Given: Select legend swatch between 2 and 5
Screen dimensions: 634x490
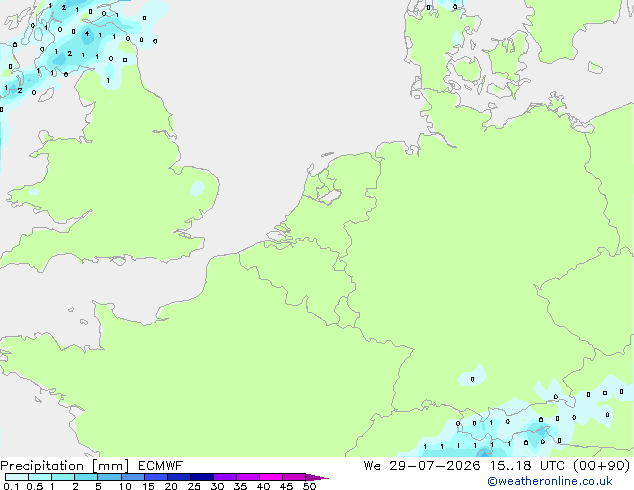Looking at the screenshot, I should pos(86,477).
